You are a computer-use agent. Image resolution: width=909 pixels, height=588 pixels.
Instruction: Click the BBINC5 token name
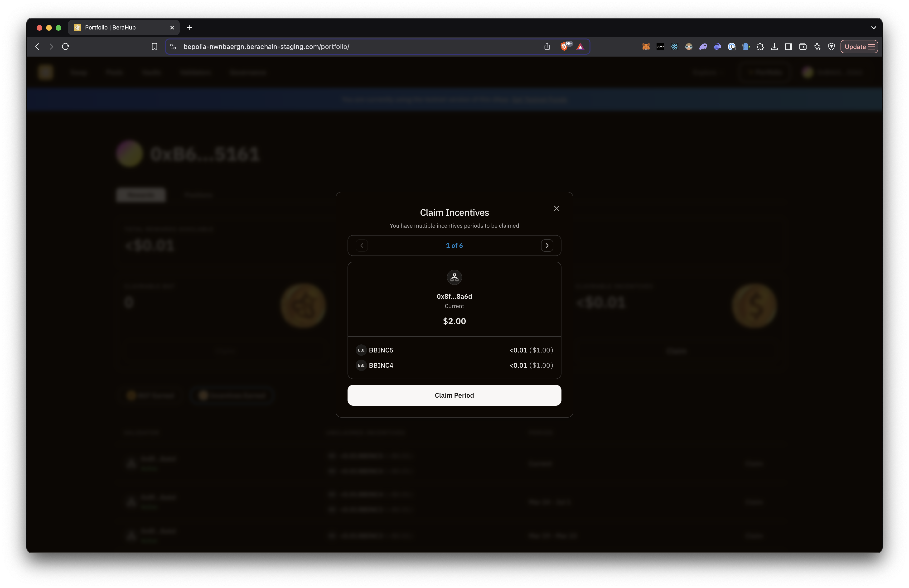381,350
